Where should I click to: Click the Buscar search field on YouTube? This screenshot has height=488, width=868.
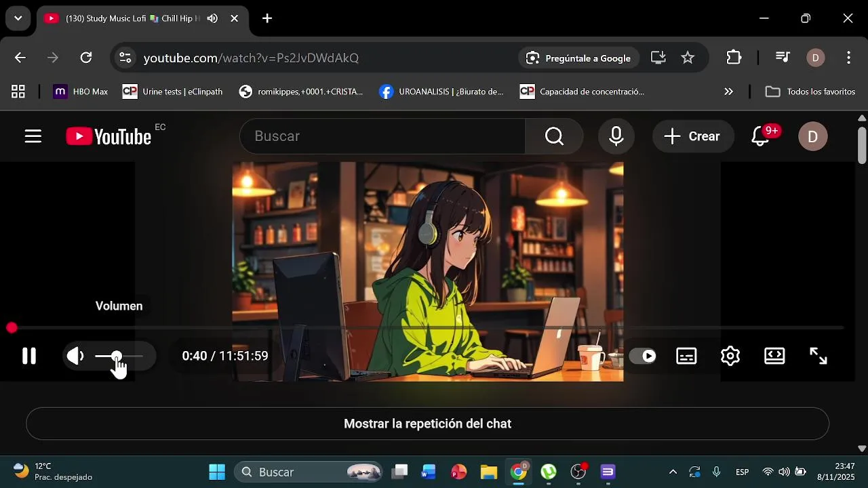[382, 136]
